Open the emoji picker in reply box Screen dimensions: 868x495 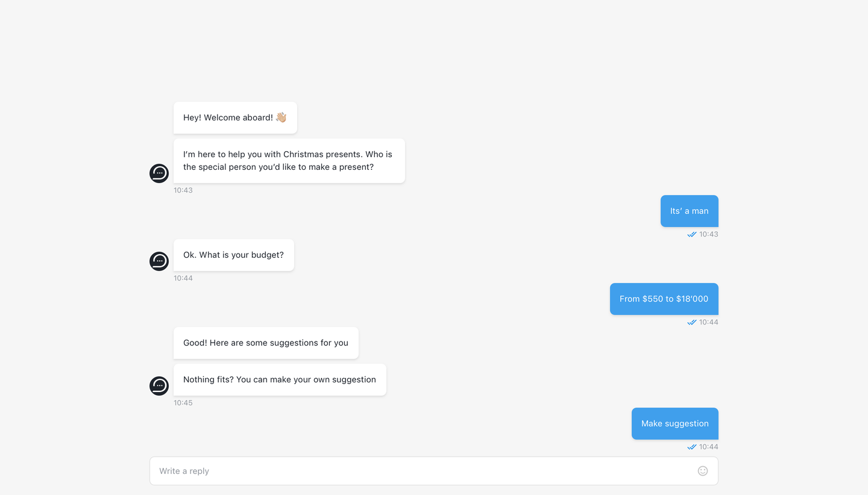pyautogui.click(x=702, y=471)
